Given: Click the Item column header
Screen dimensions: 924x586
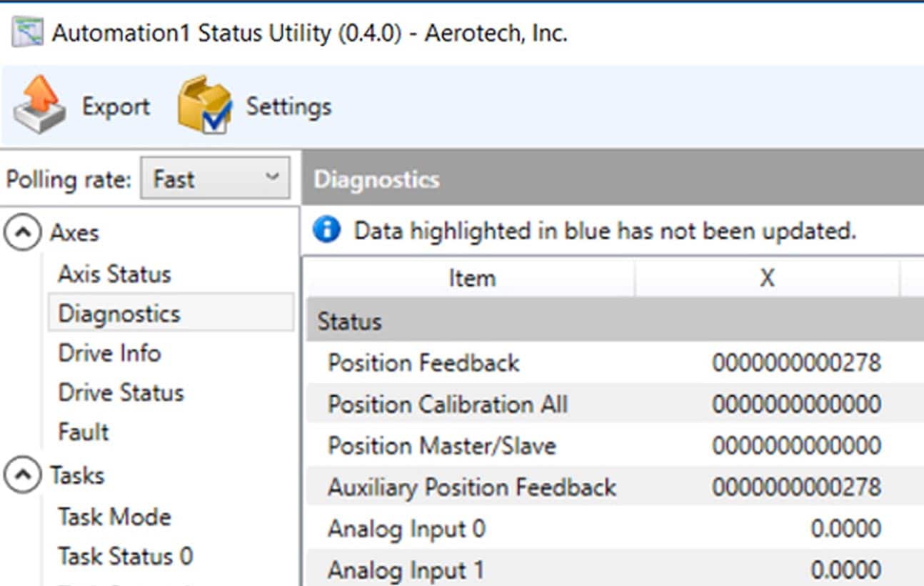Looking at the screenshot, I should click(471, 278).
